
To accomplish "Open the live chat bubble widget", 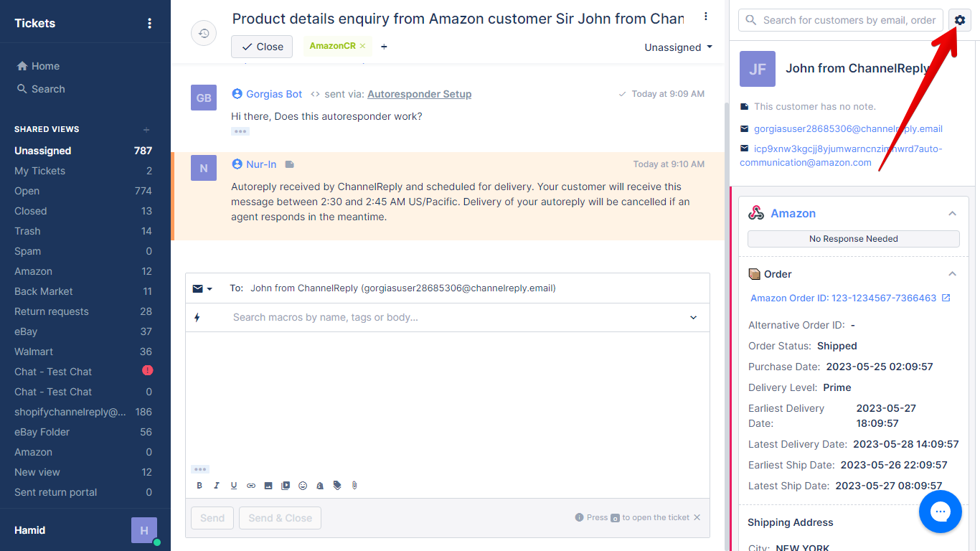I will pyautogui.click(x=941, y=512).
